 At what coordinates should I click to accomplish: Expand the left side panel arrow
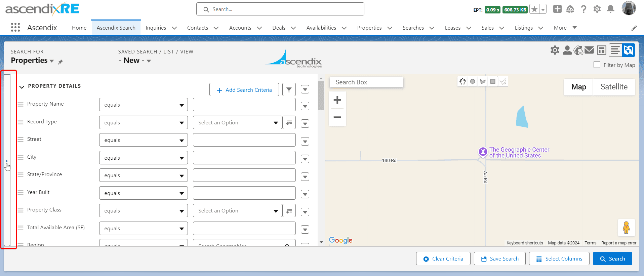[7, 161]
